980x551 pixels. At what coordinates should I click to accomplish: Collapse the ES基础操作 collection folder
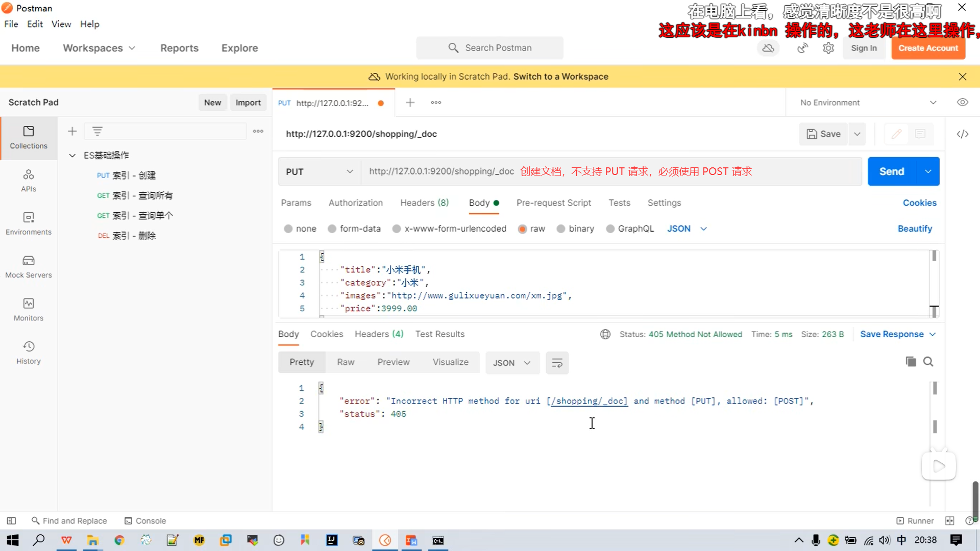pyautogui.click(x=72, y=156)
